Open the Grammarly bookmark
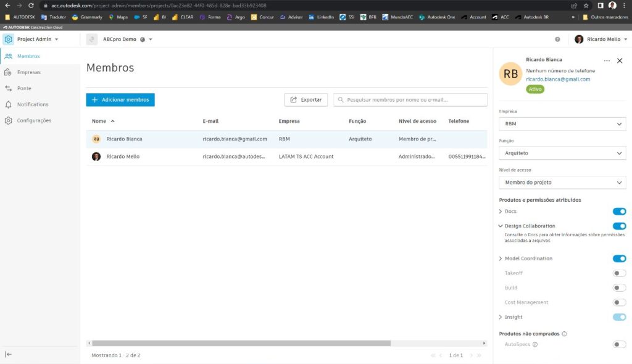The image size is (632, 364). [x=87, y=17]
